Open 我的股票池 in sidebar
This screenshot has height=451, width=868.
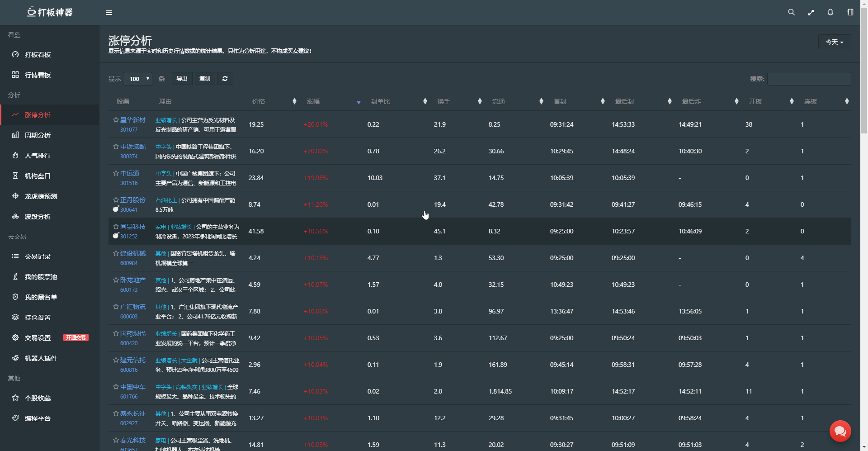50,277
